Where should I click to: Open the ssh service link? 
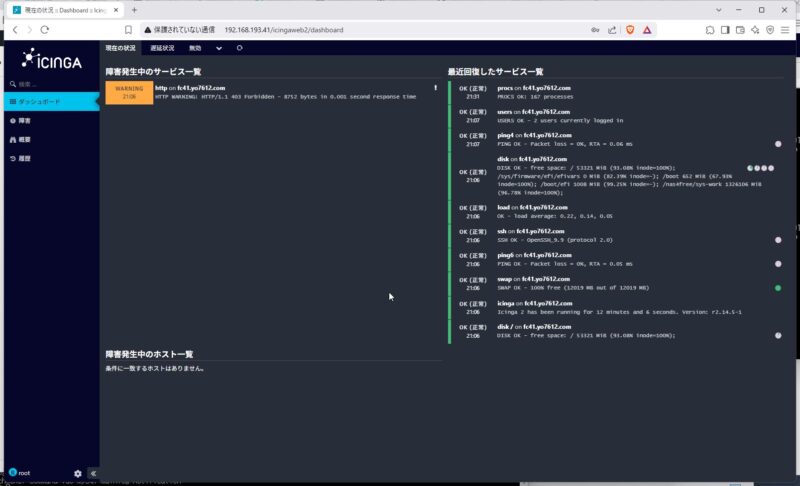[x=502, y=231]
